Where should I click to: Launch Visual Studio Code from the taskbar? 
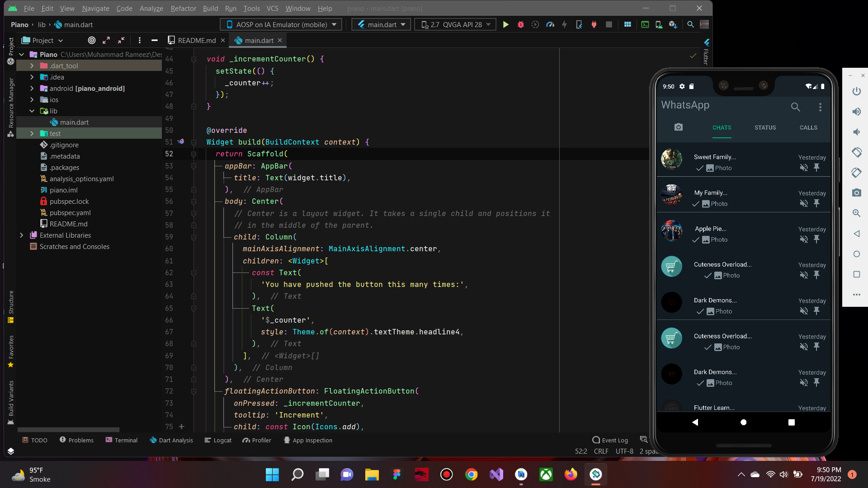(x=496, y=474)
